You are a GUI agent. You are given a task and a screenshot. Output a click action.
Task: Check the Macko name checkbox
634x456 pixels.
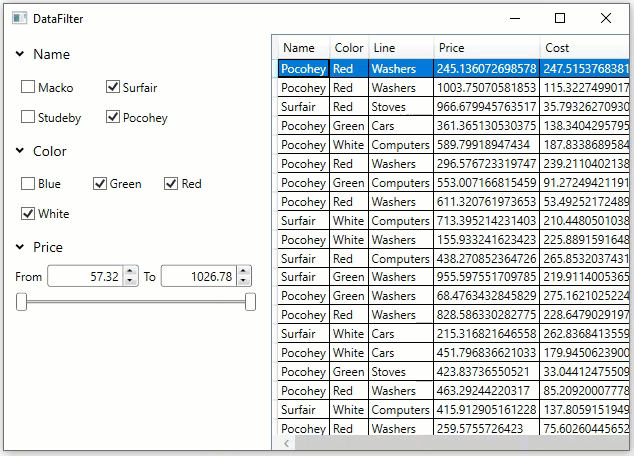pos(29,88)
